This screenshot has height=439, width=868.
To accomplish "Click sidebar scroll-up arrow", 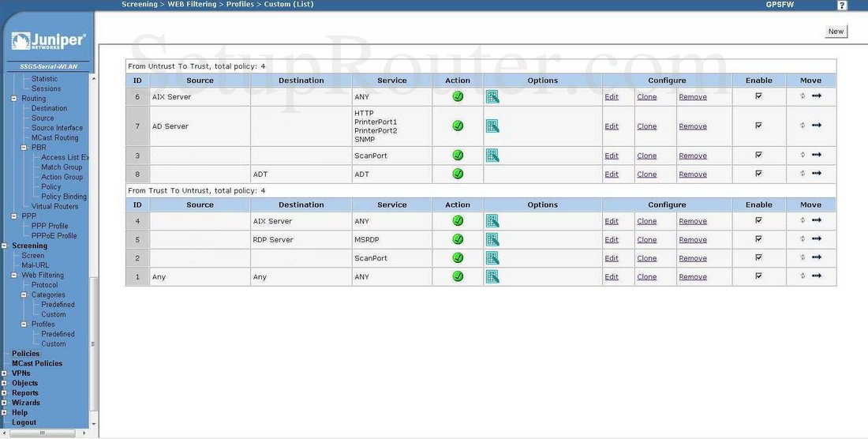I will (x=93, y=79).
